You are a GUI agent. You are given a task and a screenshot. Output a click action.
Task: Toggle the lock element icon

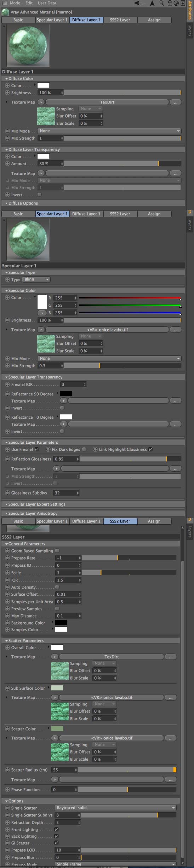click(170, 3)
